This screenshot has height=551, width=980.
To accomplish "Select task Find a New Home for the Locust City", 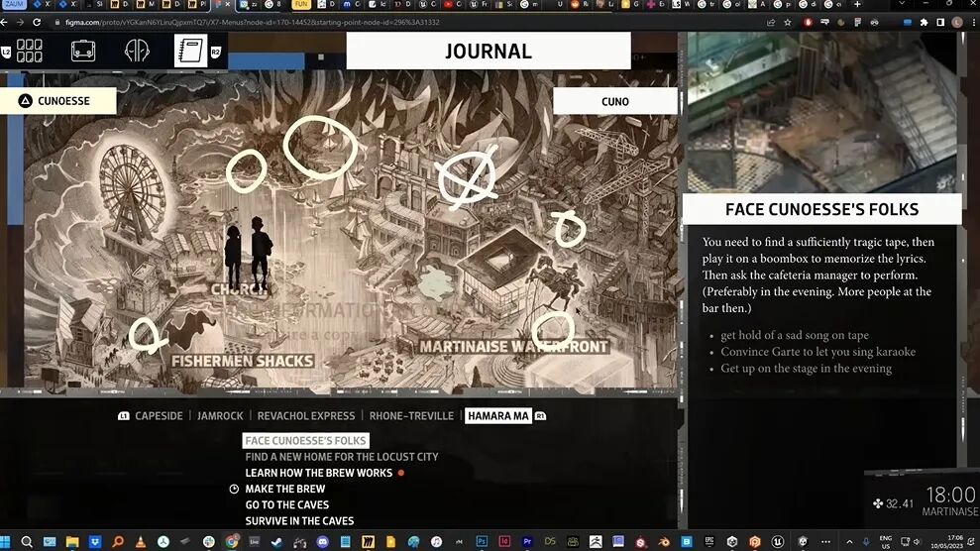I will (x=341, y=457).
